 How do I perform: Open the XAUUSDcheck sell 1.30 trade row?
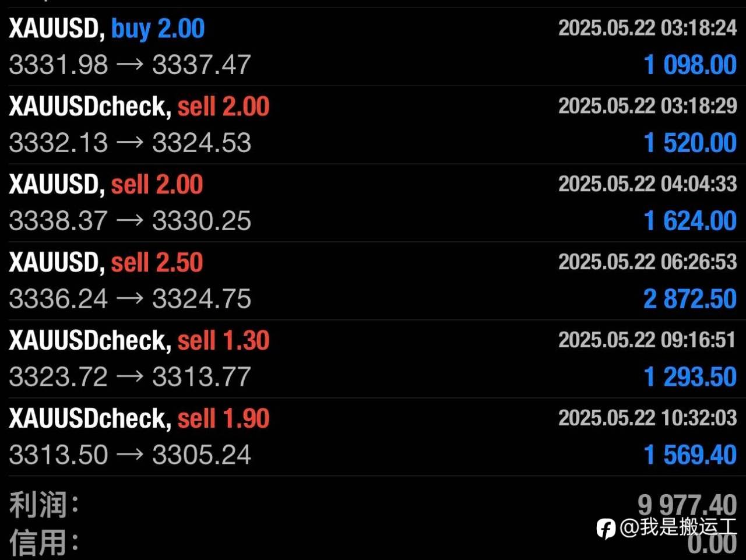coord(373,359)
